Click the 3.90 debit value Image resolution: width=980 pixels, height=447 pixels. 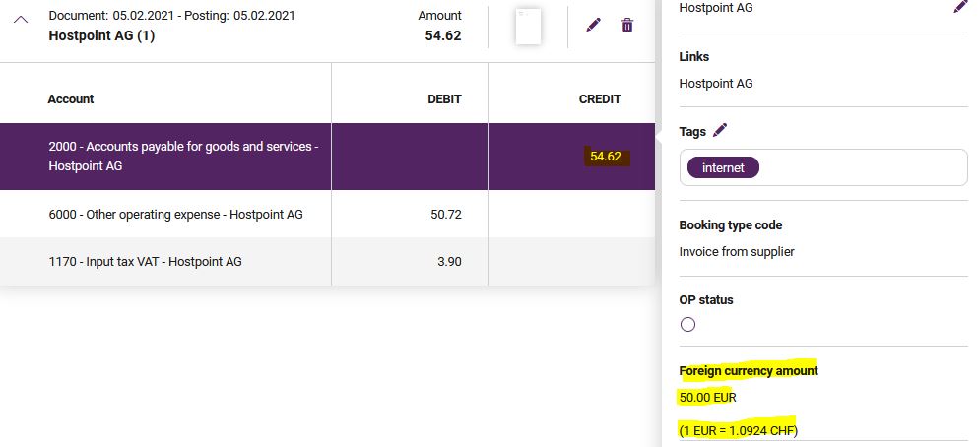449,261
